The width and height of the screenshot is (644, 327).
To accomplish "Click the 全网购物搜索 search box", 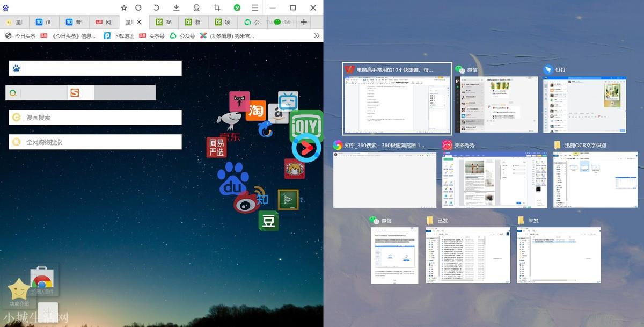I will click(95, 142).
